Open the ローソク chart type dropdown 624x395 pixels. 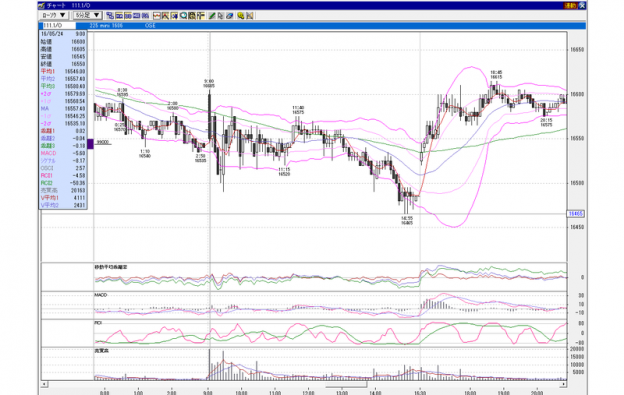(54, 15)
